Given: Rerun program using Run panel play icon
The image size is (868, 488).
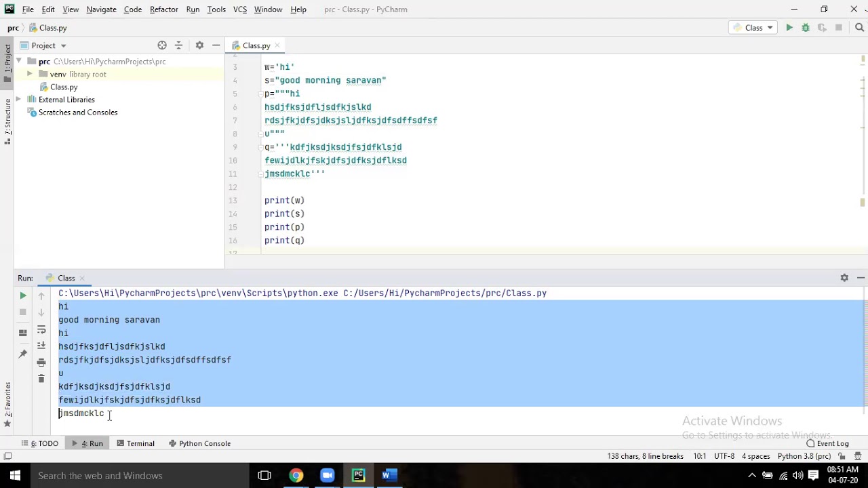Looking at the screenshot, I should 23,296.
